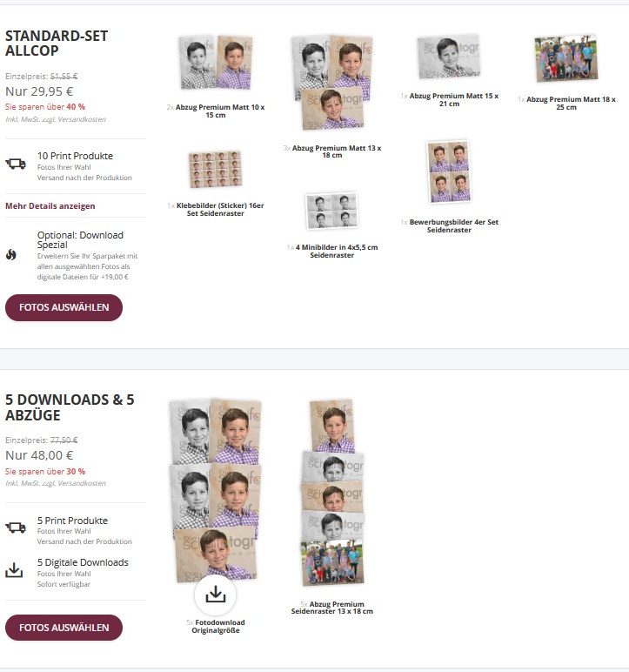The width and height of the screenshot is (629, 672).
Task: Open the Abzug Premium Matt 13 x 18 thumbnail
Action: pyautogui.click(x=332, y=83)
